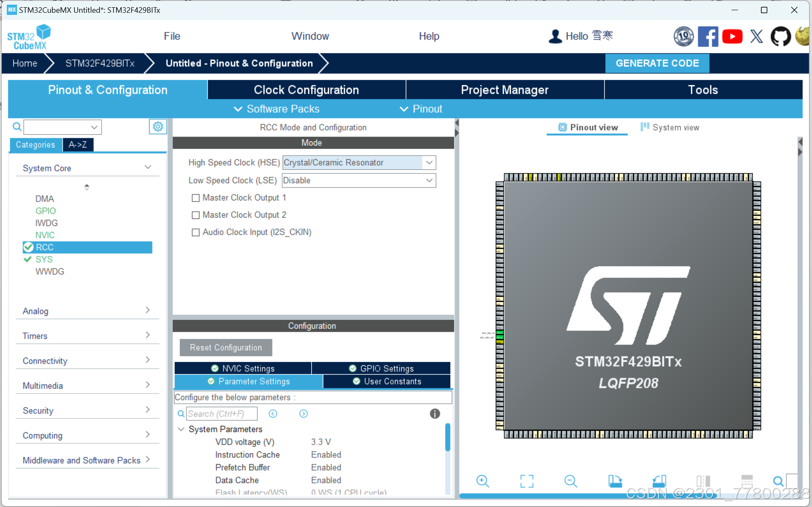This screenshot has height=507, width=812.
Task: Click the STM32CubeMX logo
Action: 29,37
